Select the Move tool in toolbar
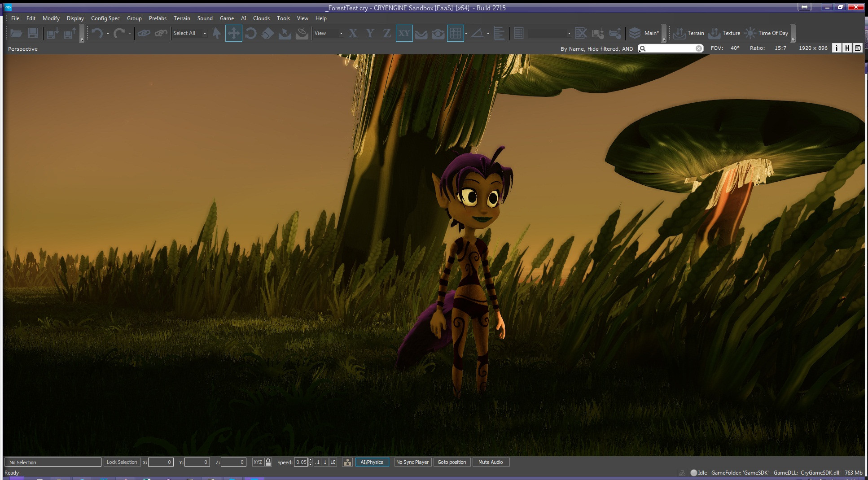The width and height of the screenshot is (868, 480). 233,33
